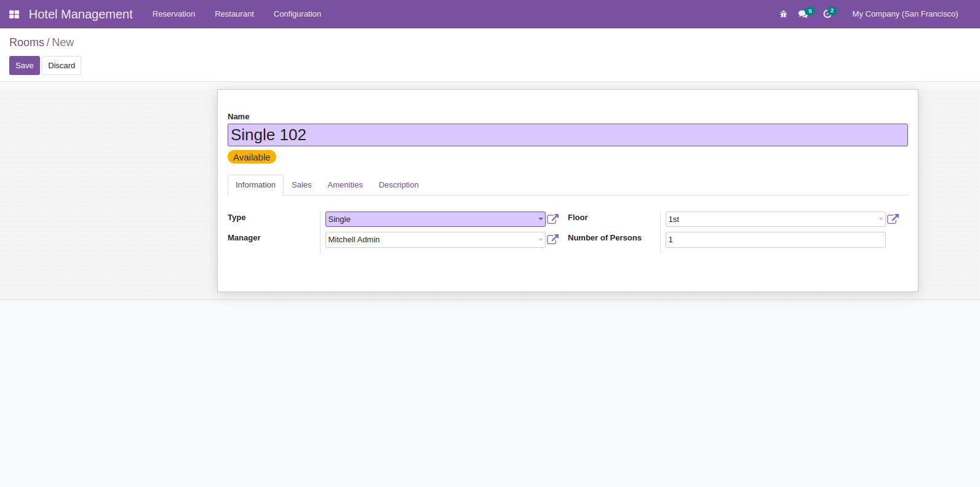This screenshot has width=980, height=487.
Task: Expand the Floor dropdown showing 1st
Action: click(775, 219)
